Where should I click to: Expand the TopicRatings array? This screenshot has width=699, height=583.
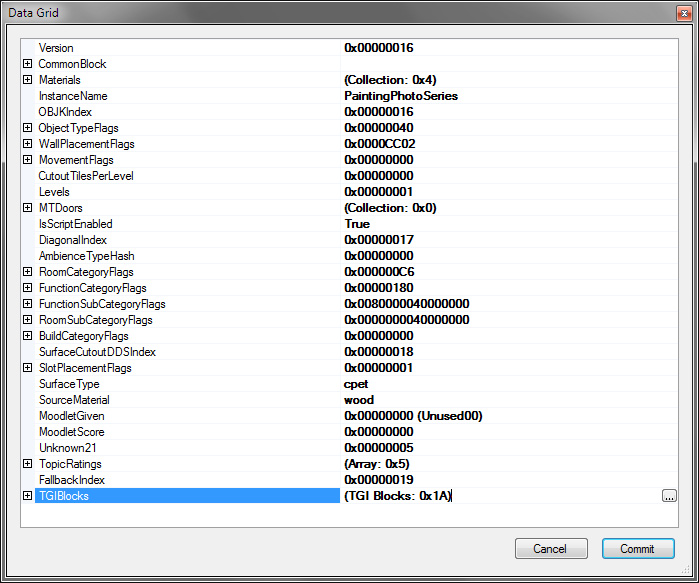[27, 464]
